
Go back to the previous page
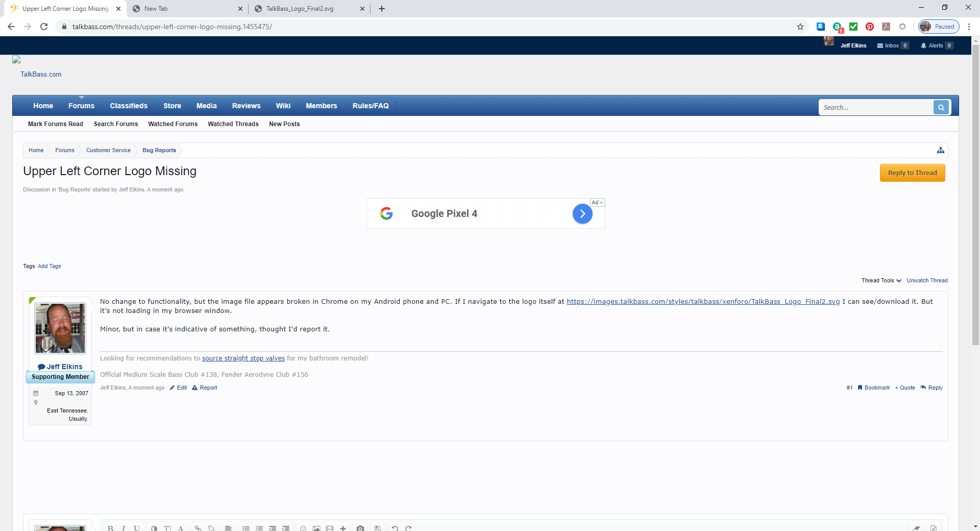tap(11, 27)
